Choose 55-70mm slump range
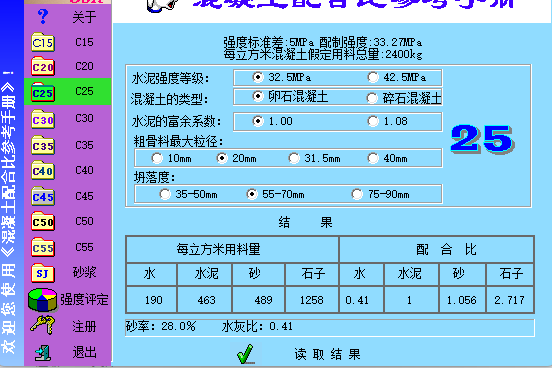 pyautogui.click(x=252, y=194)
